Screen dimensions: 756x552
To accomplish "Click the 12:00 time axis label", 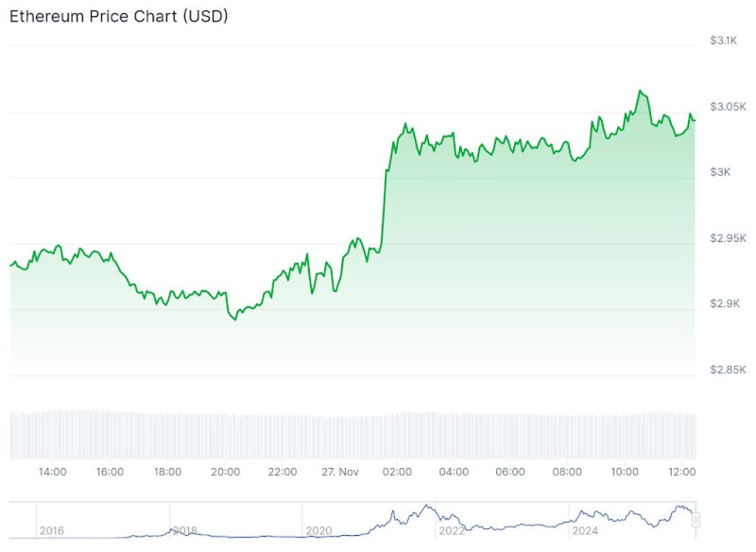I will point(682,472).
